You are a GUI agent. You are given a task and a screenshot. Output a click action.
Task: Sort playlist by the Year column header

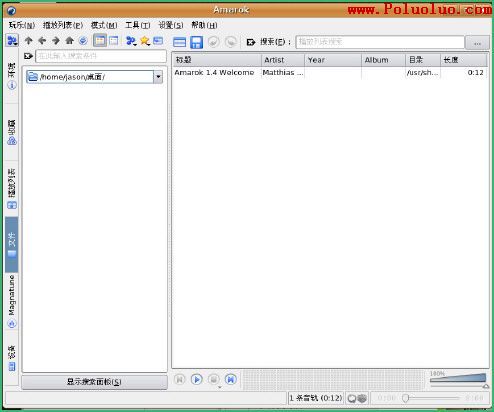[x=333, y=60]
